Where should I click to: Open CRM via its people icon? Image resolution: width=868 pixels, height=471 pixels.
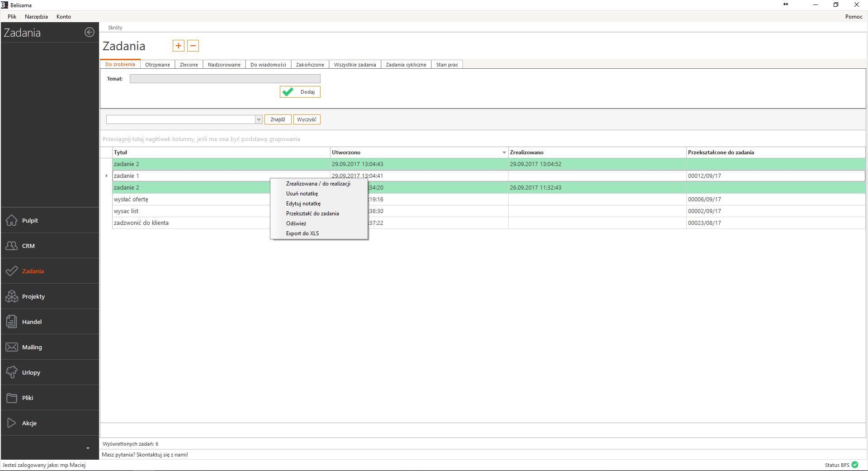(x=12, y=246)
